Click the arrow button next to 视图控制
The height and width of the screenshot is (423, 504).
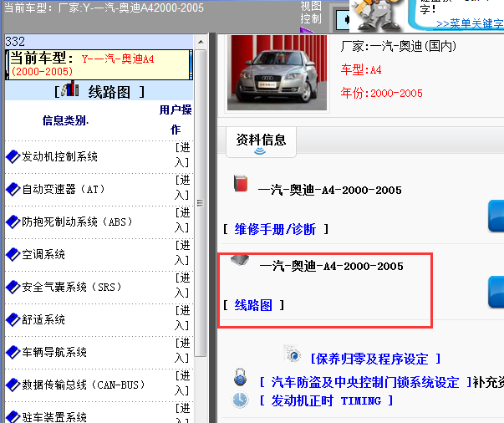point(342,19)
